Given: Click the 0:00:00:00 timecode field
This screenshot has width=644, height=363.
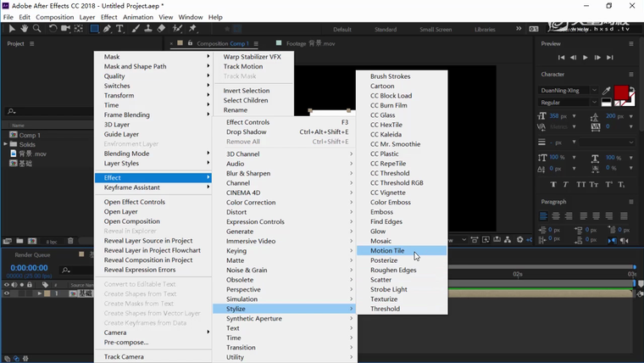Looking at the screenshot, I should tap(29, 268).
